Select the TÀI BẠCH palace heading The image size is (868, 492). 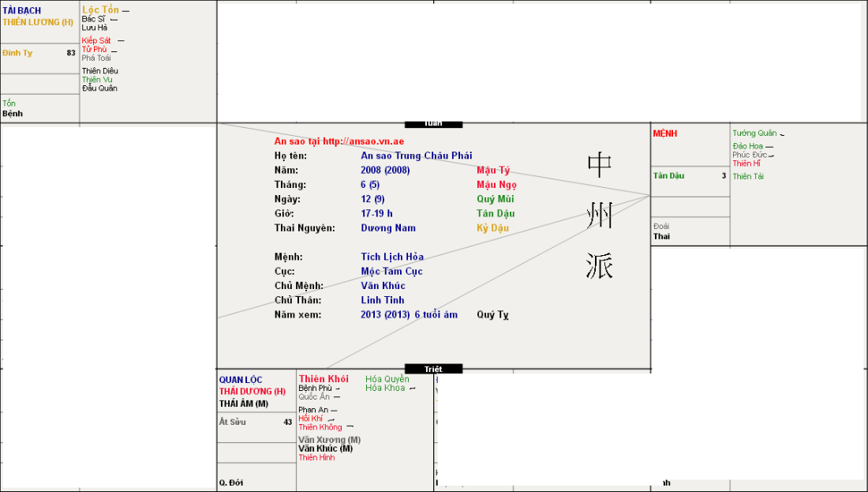(22, 11)
